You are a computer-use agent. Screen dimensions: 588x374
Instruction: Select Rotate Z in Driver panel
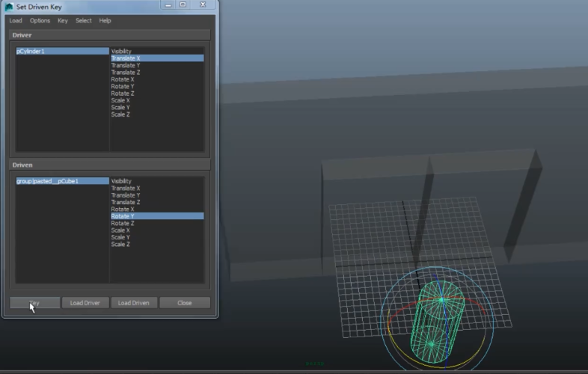click(x=157, y=93)
